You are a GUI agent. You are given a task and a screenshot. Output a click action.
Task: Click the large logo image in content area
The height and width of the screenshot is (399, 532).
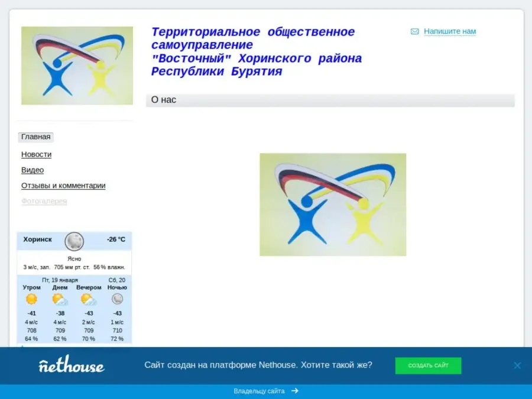pos(333,205)
